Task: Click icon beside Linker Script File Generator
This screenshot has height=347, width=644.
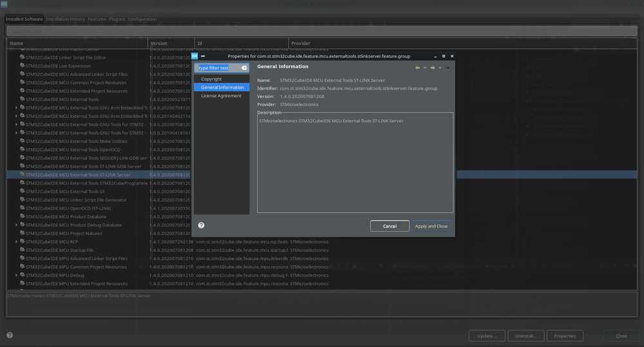Action: pyautogui.click(x=23, y=200)
